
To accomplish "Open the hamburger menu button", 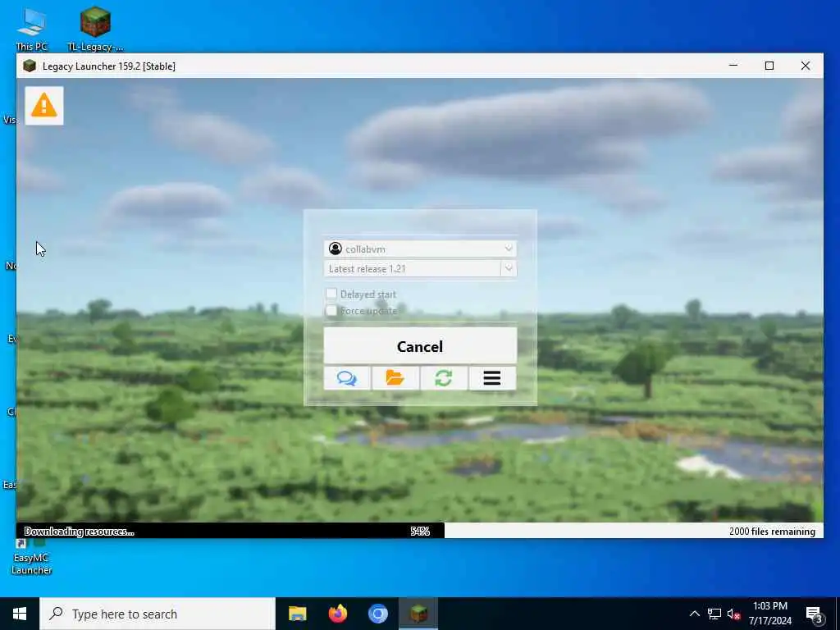I will [x=492, y=378].
